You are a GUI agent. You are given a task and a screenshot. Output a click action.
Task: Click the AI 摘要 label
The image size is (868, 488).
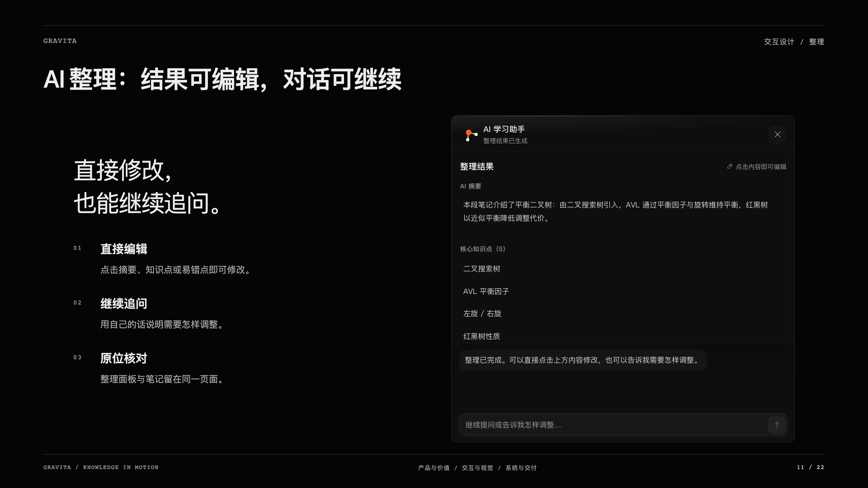pos(471,186)
